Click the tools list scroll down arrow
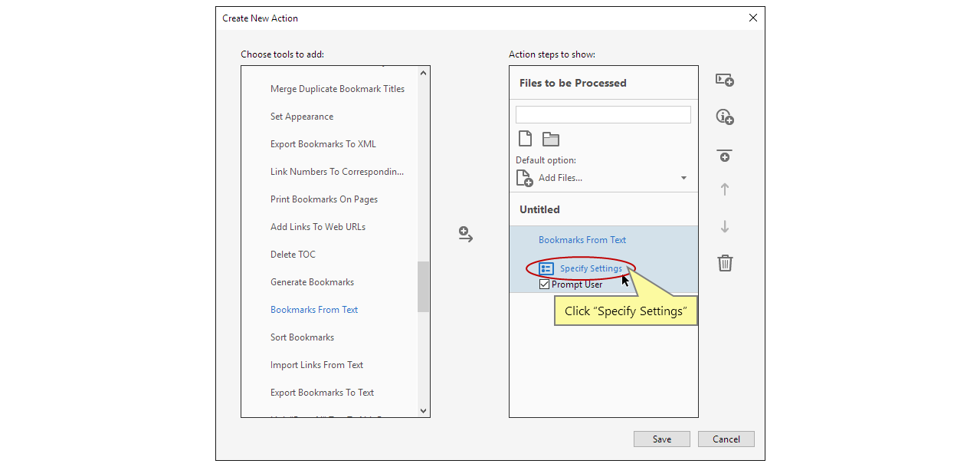Image resolution: width=980 pixels, height=467 pixels. click(x=424, y=411)
